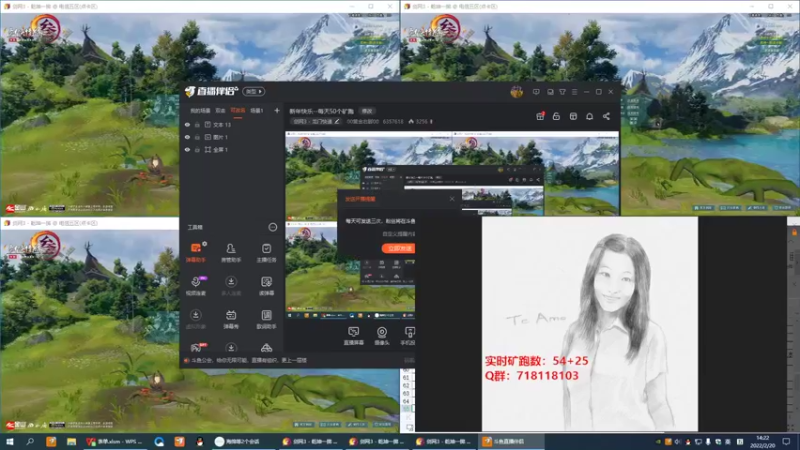This screenshot has height=450, width=800.
Task: Lock the 全屏 1 source layer
Action: (x=197, y=149)
